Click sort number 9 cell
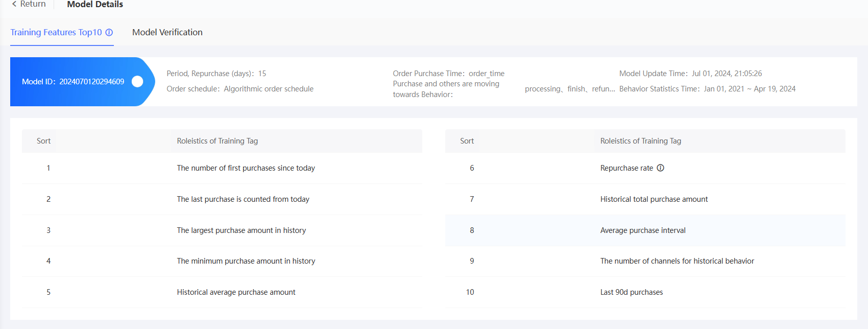868x329 pixels. click(472, 261)
